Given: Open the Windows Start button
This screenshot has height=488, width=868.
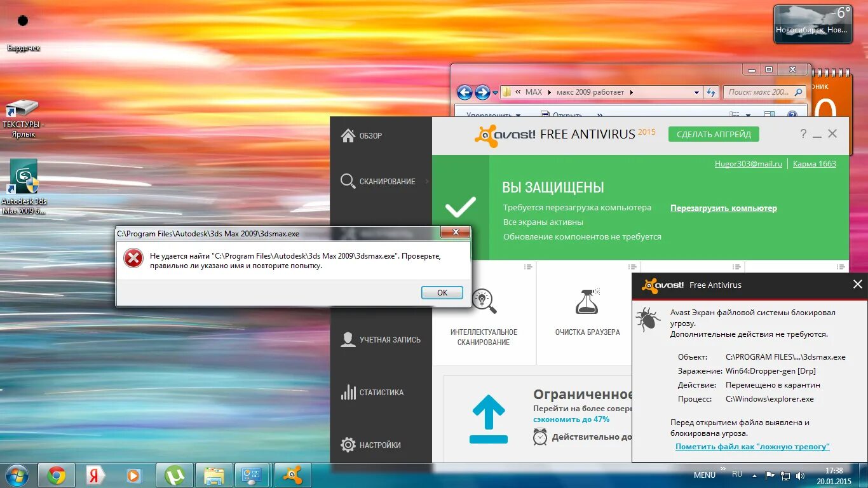Looking at the screenshot, I should 17,475.
